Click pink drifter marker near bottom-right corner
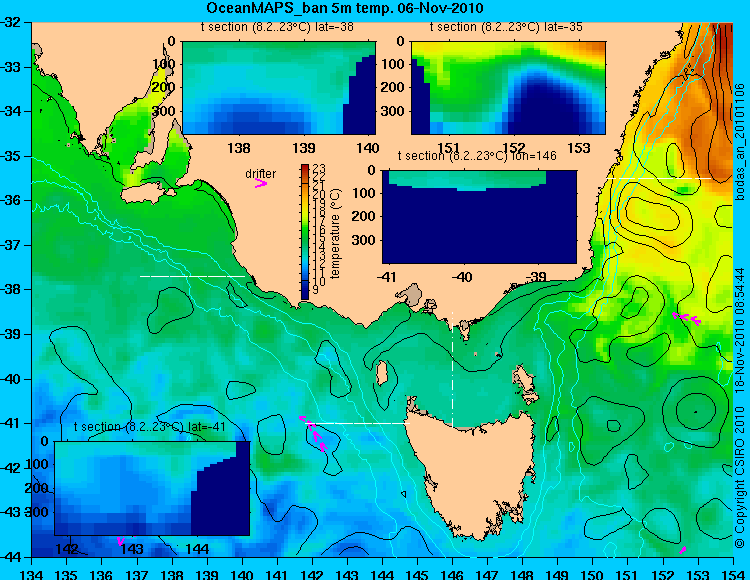The height and width of the screenshot is (580, 750). [x=683, y=550]
